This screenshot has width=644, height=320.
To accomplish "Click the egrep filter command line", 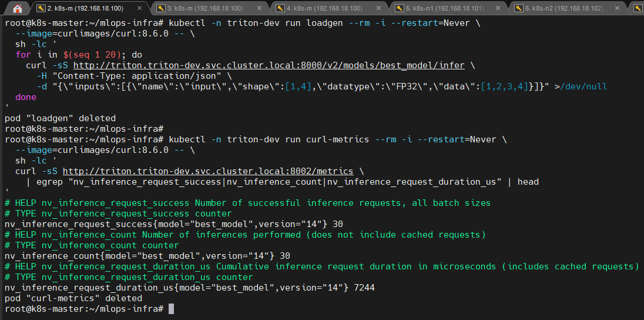I will (282, 181).
